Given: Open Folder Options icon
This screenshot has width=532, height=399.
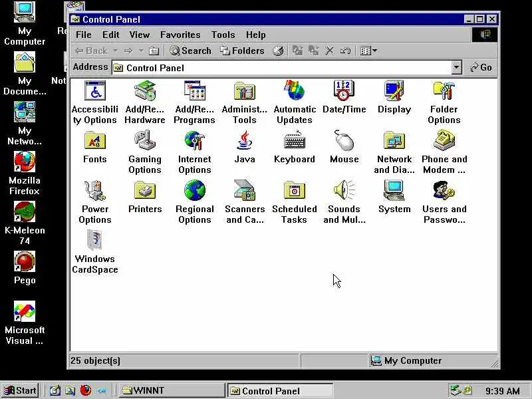Looking at the screenshot, I should tap(444, 90).
